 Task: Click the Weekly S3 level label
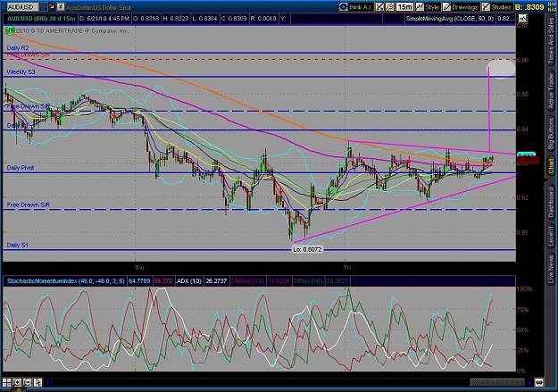[x=21, y=72]
